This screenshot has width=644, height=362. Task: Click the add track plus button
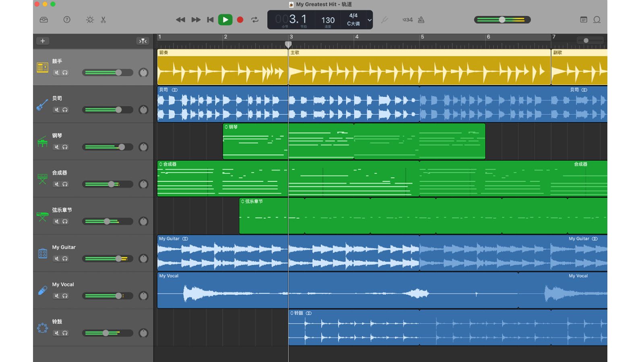click(43, 41)
